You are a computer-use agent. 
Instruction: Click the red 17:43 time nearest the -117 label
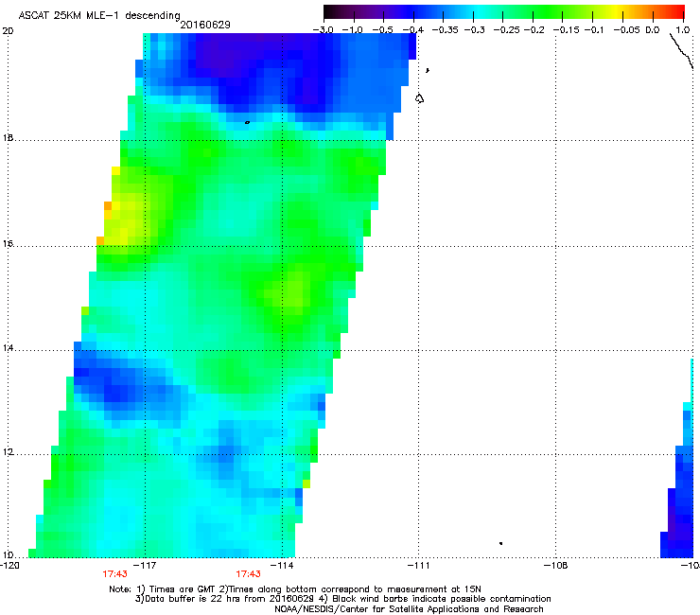[114, 574]
